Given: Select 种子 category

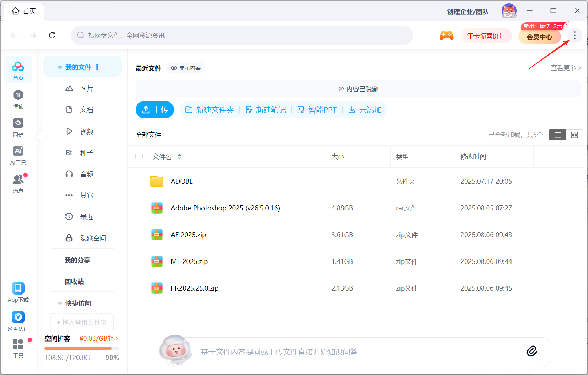Looking at the screenshot, I should (82, 153).
